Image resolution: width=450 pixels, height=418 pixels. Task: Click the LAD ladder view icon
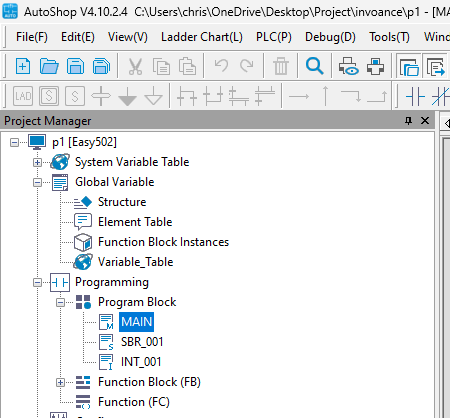[23, 96]
